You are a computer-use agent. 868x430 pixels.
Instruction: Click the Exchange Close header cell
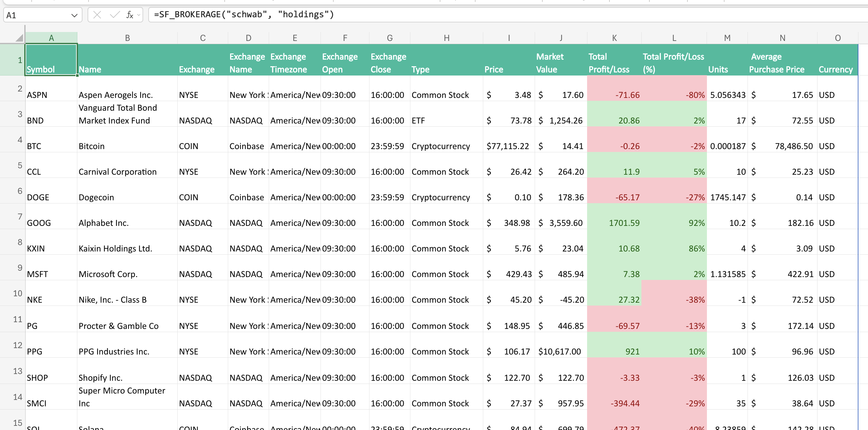coord(390,60)
